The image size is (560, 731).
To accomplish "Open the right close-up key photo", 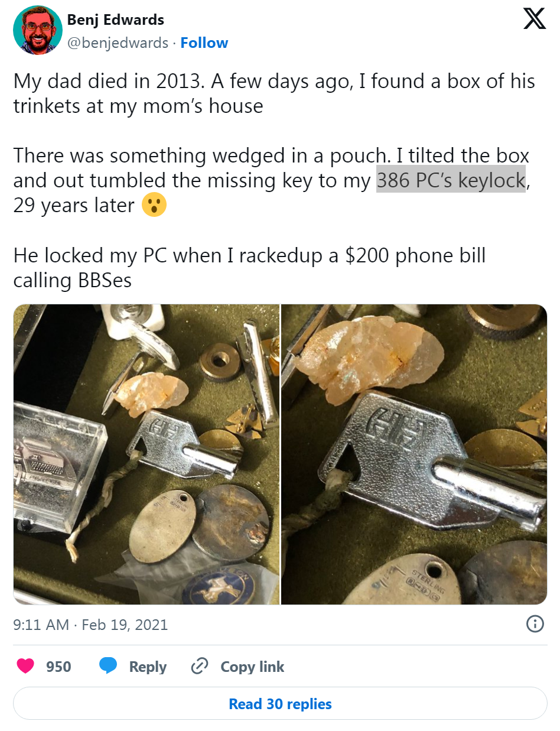I will [x=414, y=454].
